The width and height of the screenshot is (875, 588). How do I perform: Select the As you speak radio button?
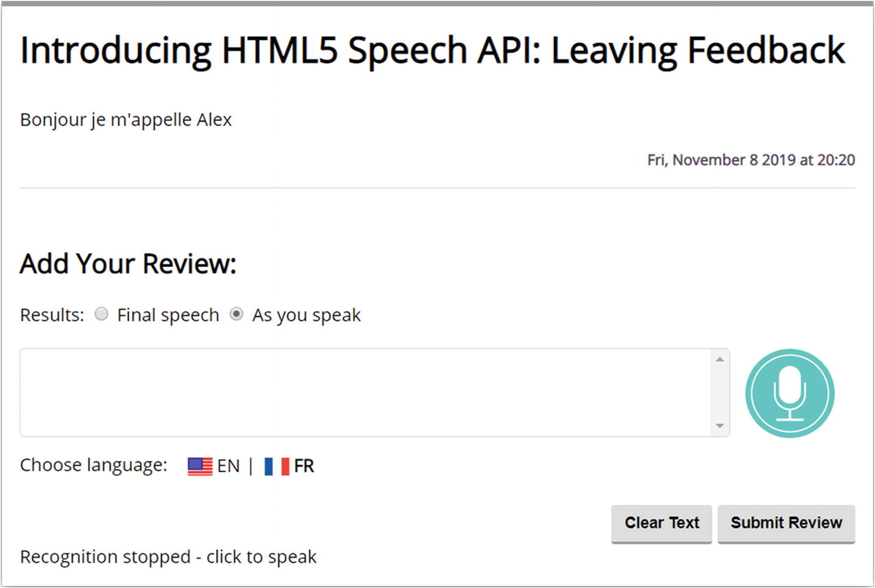click(236, 314)
